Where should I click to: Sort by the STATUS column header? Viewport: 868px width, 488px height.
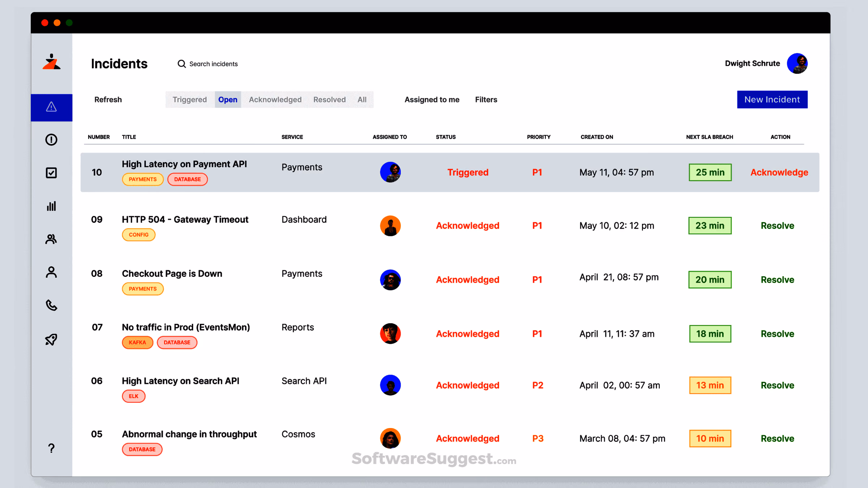pos(446,137)
